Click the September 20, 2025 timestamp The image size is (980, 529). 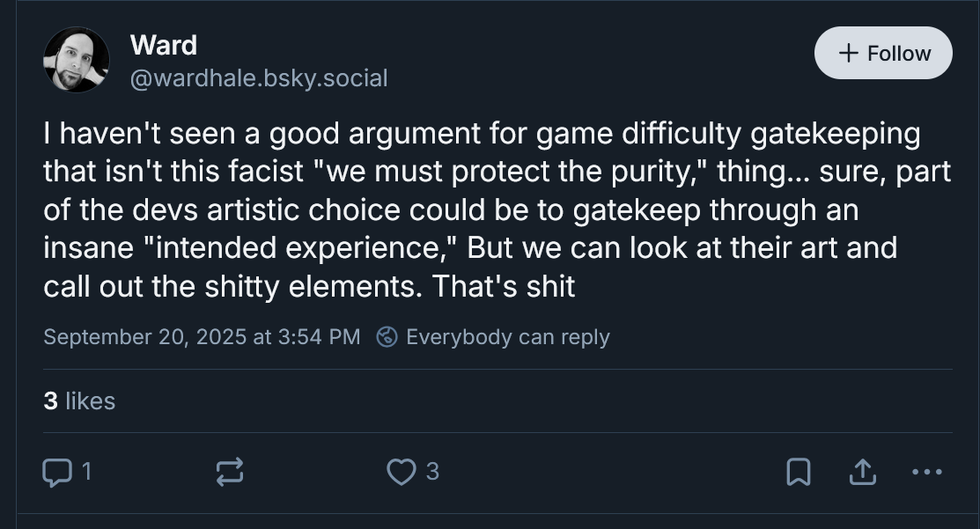point(202,337)
